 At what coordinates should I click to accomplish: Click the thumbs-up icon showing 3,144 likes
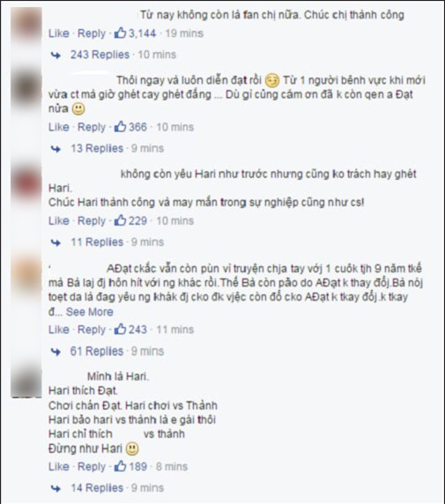(120, 33)
